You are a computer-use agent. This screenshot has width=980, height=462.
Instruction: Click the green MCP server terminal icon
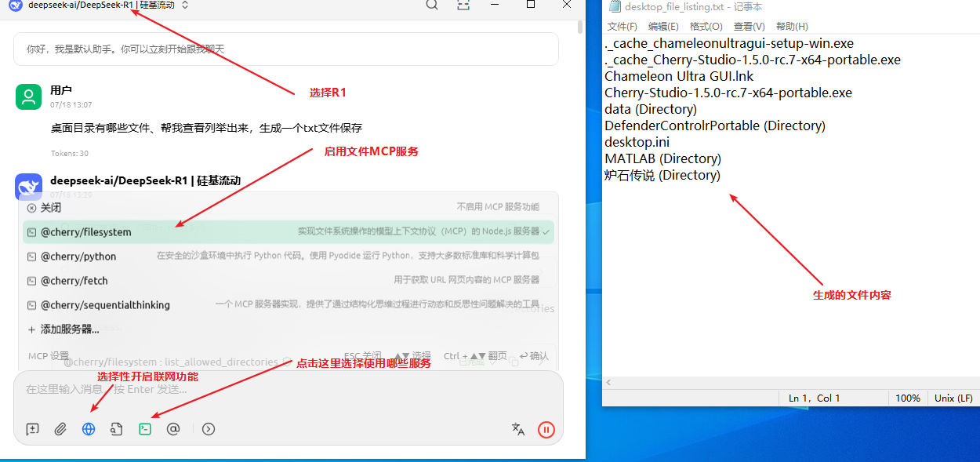click(x=145, y=429)
